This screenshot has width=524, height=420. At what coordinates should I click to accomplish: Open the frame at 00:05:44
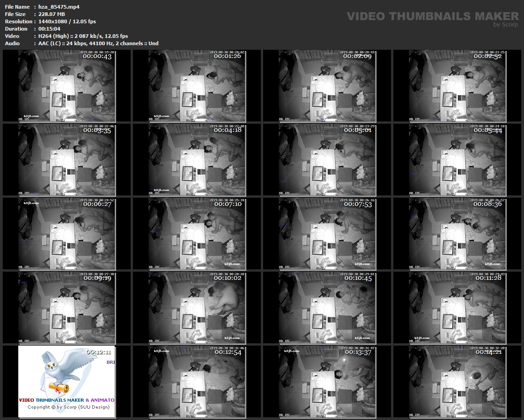pos(457,160)
